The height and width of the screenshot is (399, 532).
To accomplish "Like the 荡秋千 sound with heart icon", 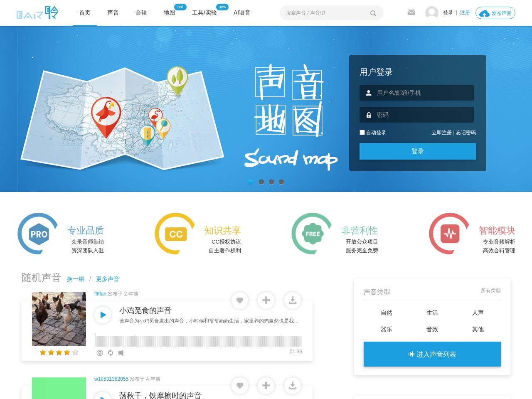I will (240, 386).
